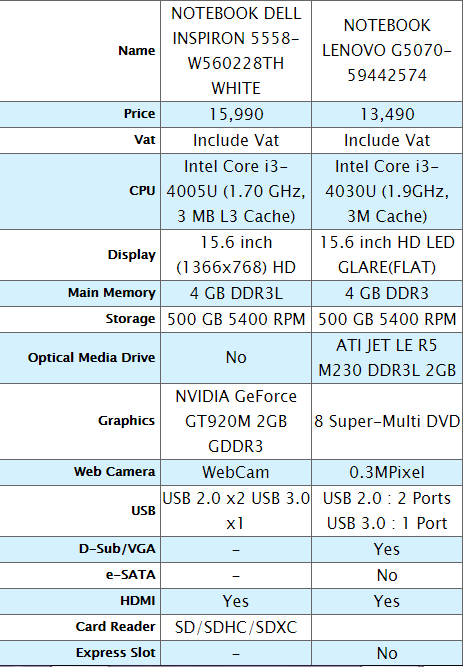Select the ATI JET LE R5 cell
The width and height of the screenshot is (463, 667).
click(387, 358)
